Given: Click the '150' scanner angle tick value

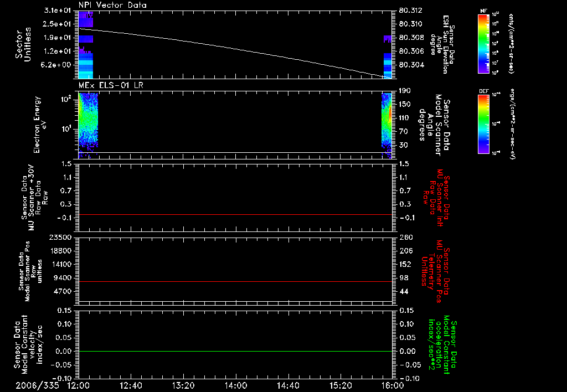Looking at the screenshot, I should pos(405,105).
